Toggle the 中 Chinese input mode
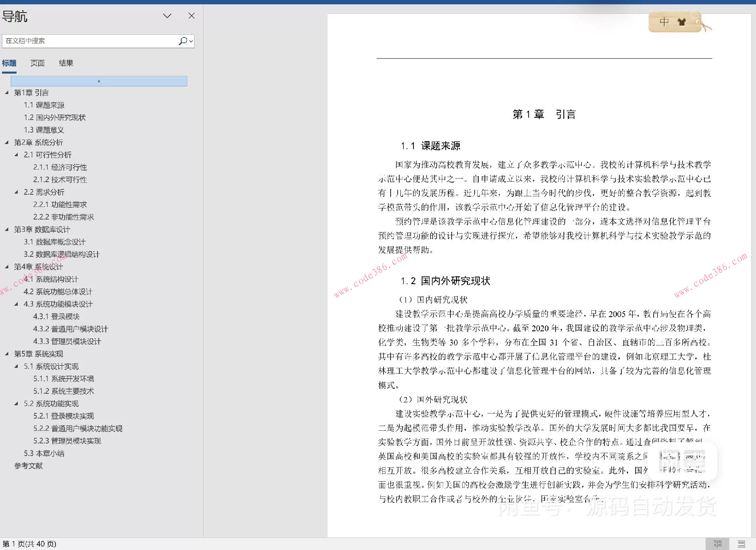This screenshot has width=756, height=550. pyautogui.click(x=664, y=22)
